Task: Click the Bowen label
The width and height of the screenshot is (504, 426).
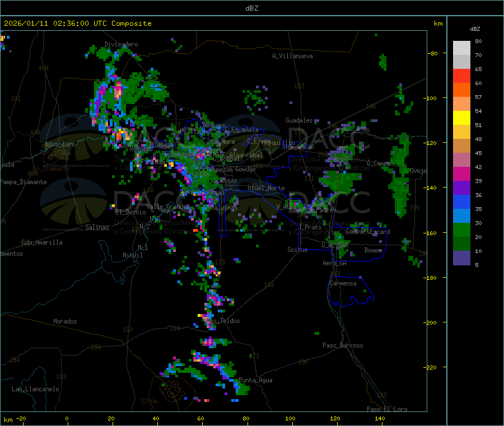Action: 373,250
